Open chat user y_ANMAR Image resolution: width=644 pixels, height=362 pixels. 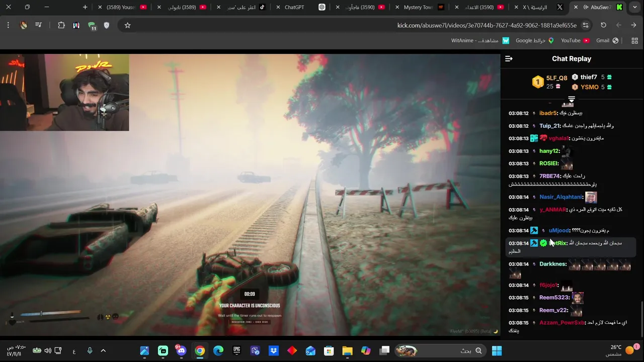553,210
